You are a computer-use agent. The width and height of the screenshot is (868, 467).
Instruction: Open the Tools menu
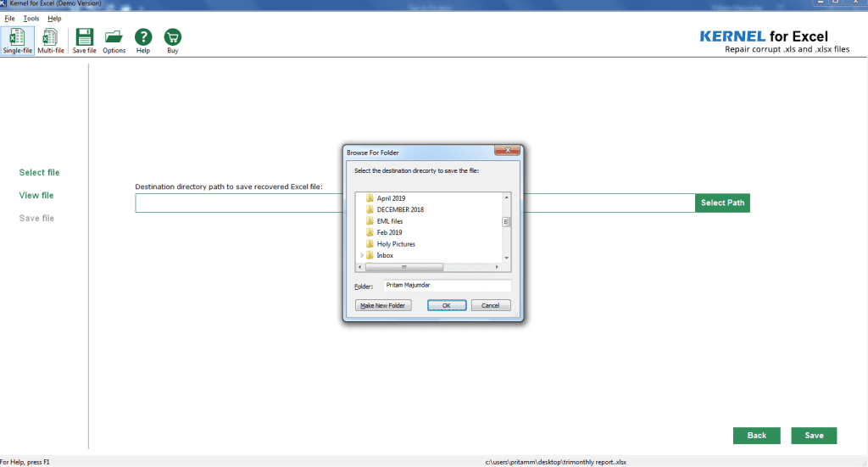[31, 18]
